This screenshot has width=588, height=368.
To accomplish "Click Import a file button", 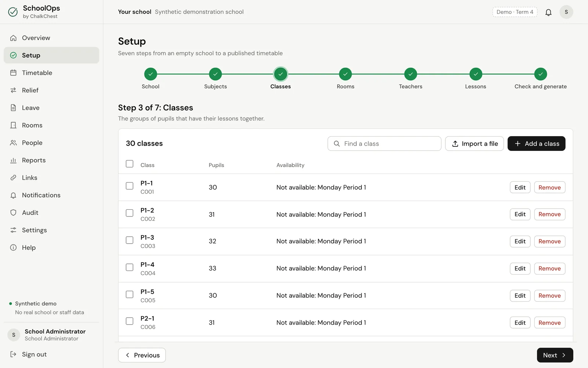I will [x=474, y=144].
